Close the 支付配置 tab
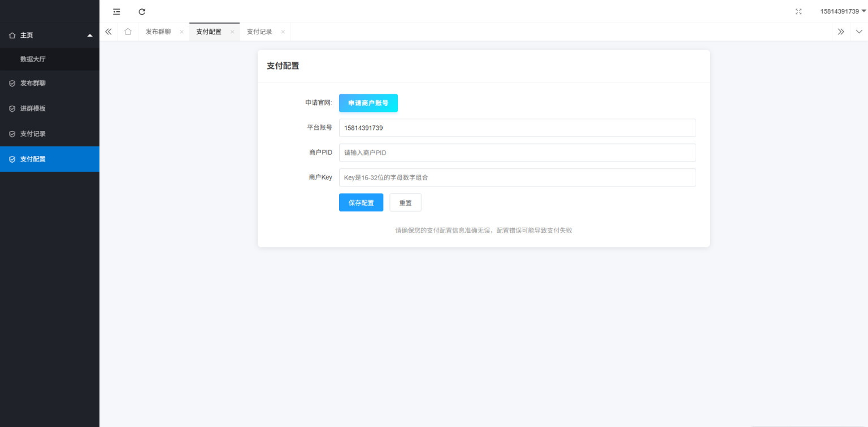Screen dimensions: 868x427 [232, 32]
